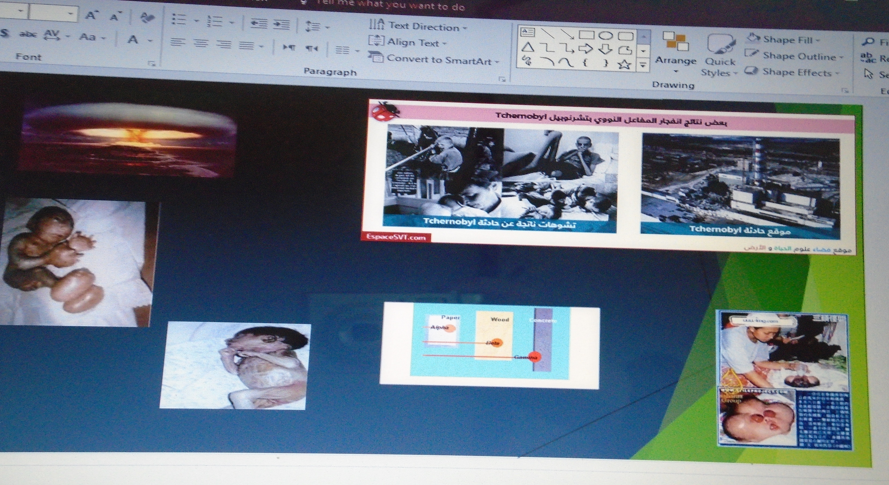This screenshot has width=889, height=485.
Task: Align paragraph text to the left
Action: (x=177, y=45)
